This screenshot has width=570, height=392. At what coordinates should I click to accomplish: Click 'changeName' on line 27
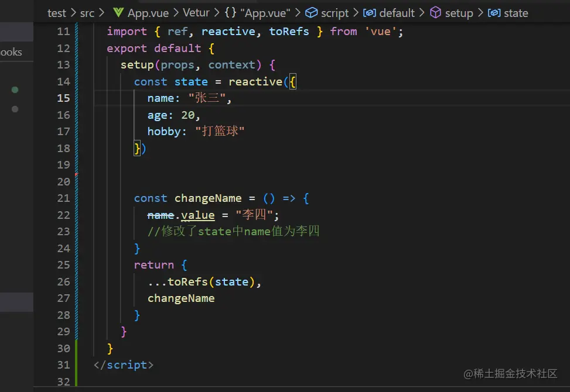181,299
